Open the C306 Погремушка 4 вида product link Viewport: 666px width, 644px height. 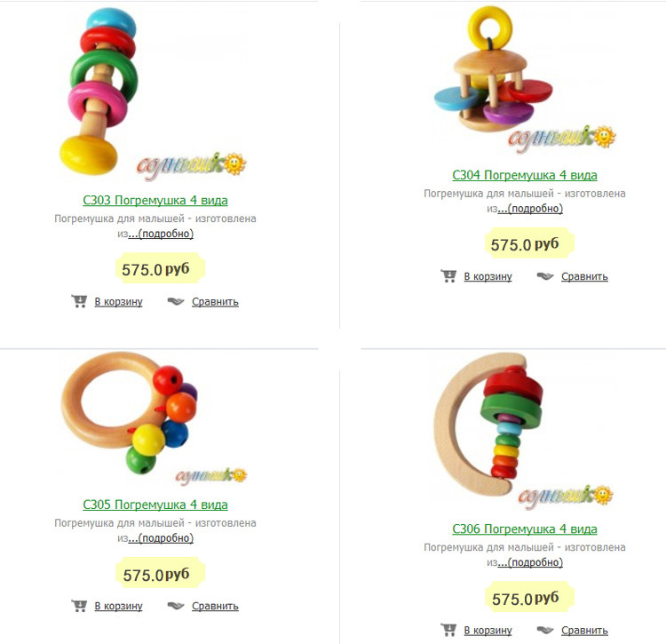tap(525, 529)
